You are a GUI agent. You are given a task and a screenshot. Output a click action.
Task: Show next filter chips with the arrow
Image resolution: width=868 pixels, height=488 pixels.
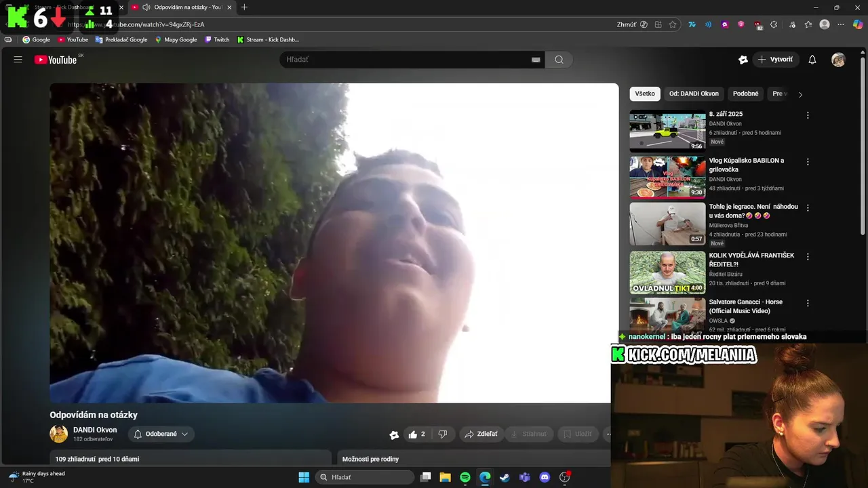coord(800,94)
